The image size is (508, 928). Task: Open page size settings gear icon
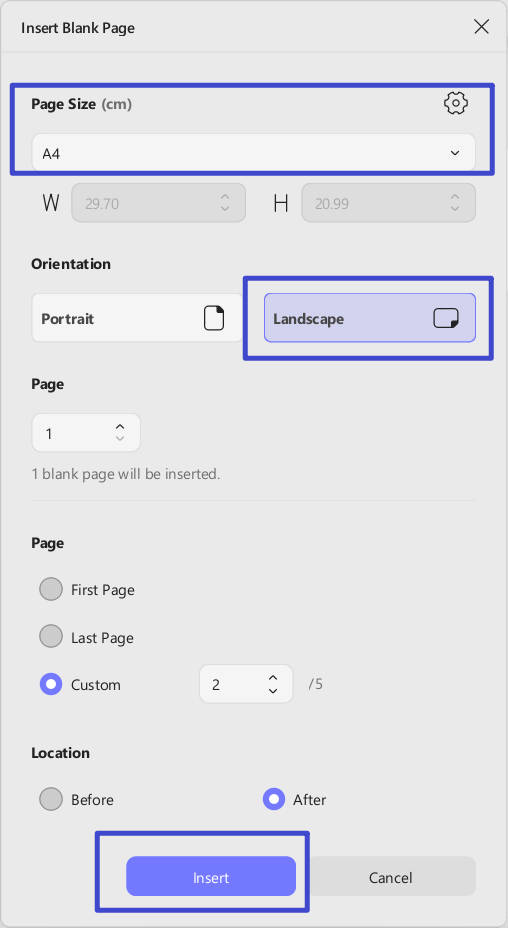pos(455,104)
